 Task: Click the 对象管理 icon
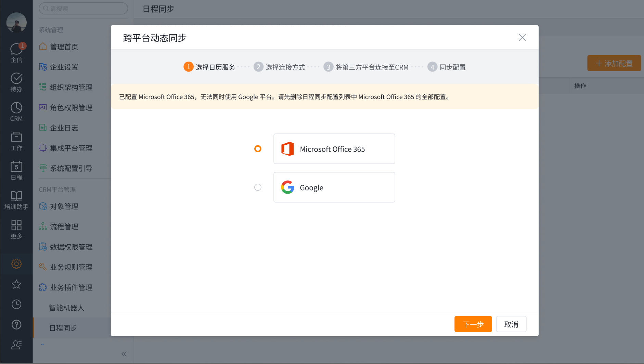click(x=43, y=206)
